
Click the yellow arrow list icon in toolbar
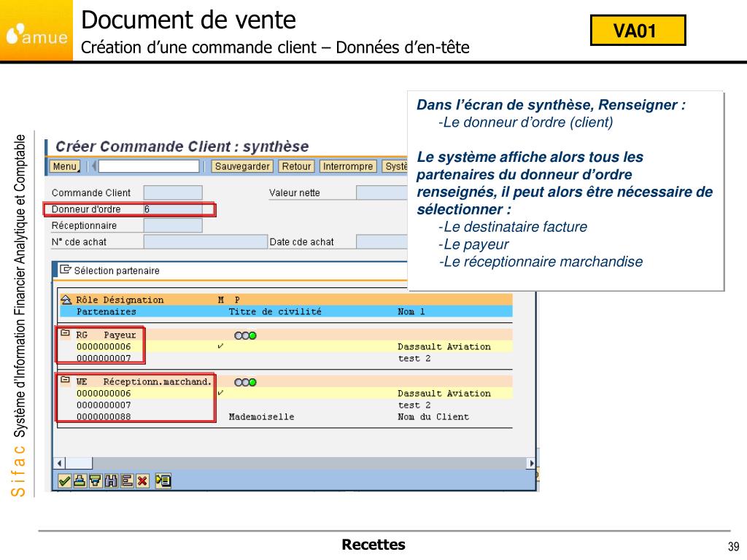(163, 481)
